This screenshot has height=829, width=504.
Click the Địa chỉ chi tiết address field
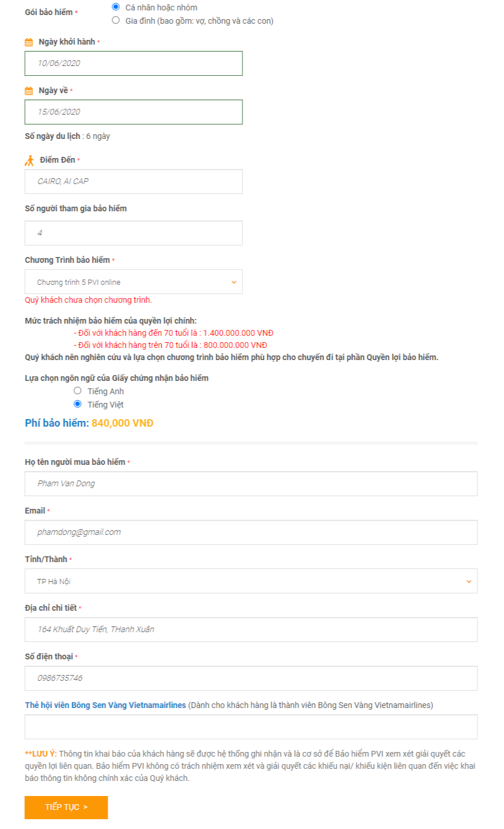tap(251, 629)
